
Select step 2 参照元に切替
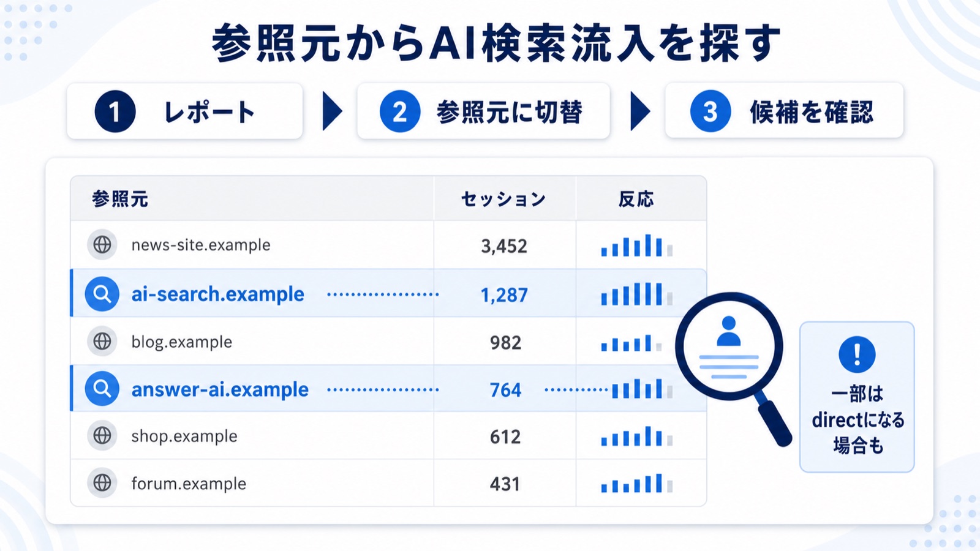[483, 111]
